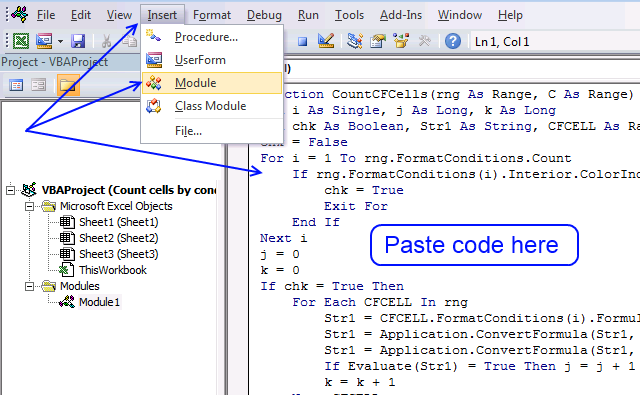Choose Class Module from the Insert menu
Screen dimensions: 640x395
coord(212,106)
